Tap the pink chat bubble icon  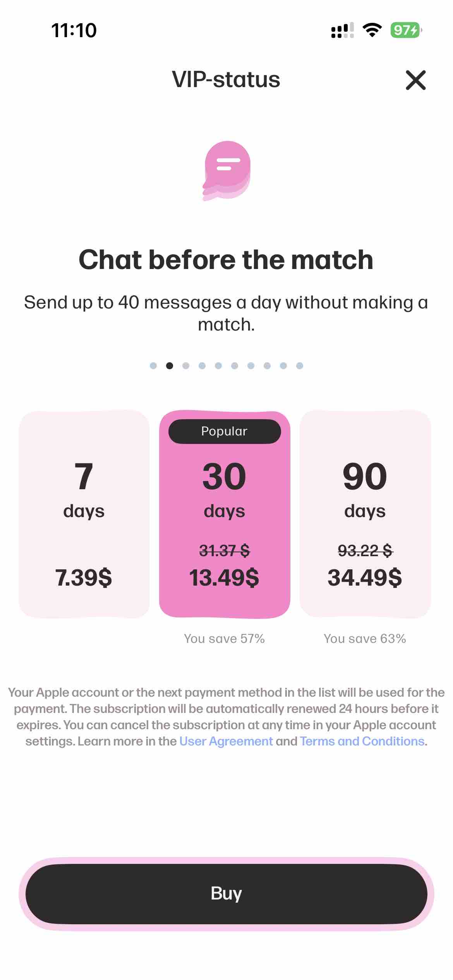(x=227, y=170)
